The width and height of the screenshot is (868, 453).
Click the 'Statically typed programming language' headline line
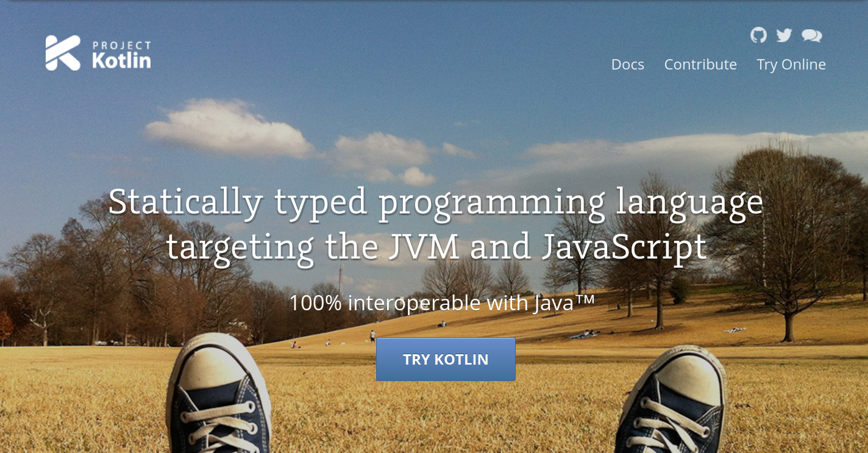click(435, 202)
